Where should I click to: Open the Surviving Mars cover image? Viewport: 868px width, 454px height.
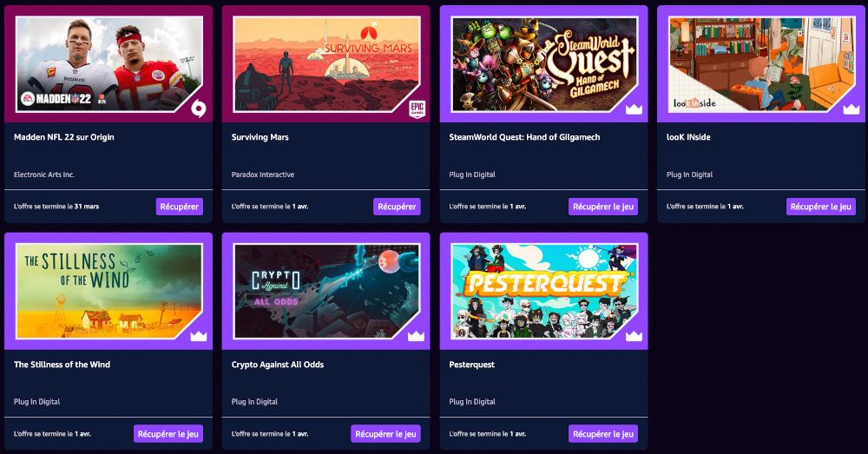pyautogui.click(x=326, y=64)
